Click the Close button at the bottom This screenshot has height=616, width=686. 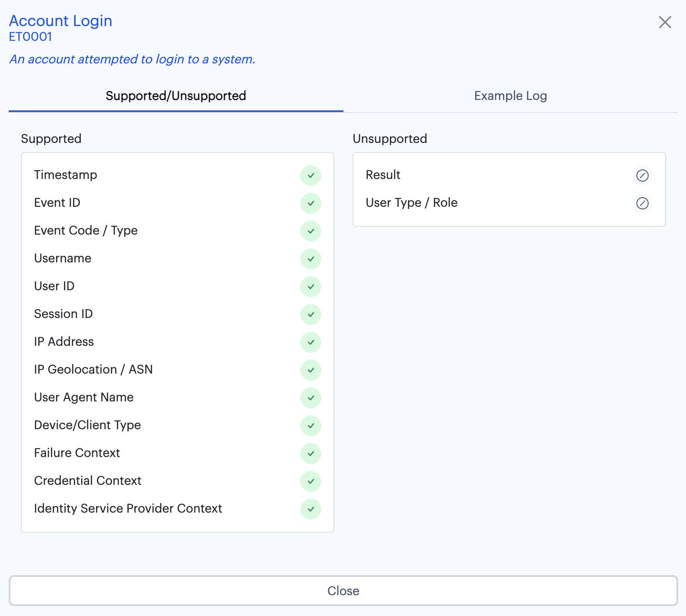click(343, 590)
